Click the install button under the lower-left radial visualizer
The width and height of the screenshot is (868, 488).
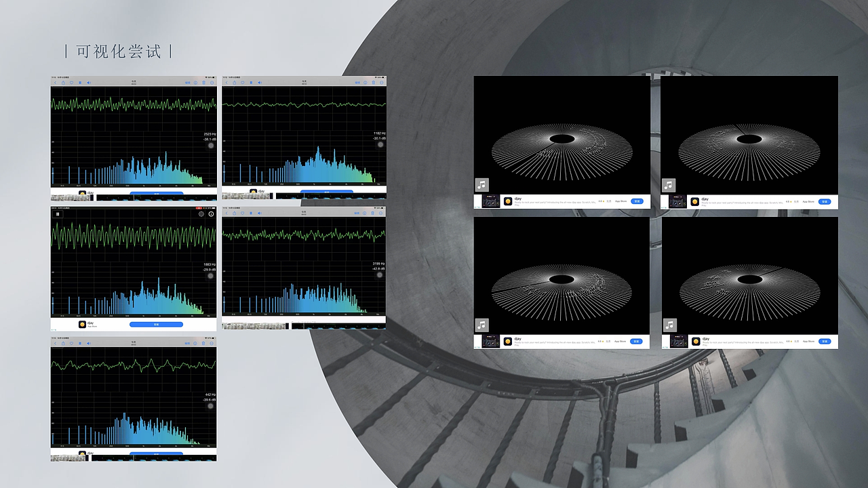[637, 342]
